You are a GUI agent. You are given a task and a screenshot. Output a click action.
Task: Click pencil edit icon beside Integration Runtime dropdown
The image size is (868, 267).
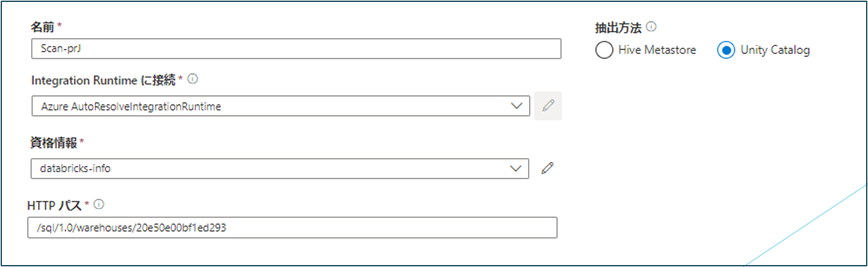548,105
